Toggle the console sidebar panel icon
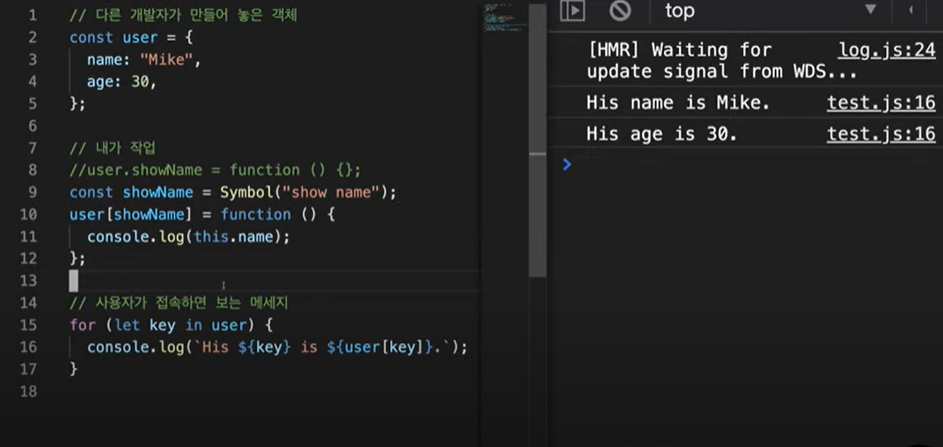 [572, 11]
